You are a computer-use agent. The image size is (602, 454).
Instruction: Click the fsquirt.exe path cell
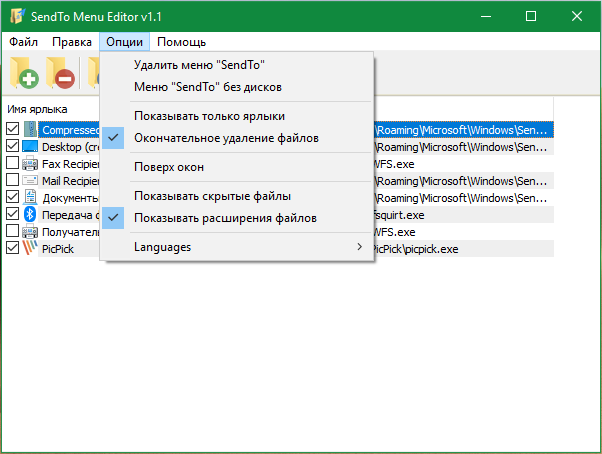(x=399, y=215)
